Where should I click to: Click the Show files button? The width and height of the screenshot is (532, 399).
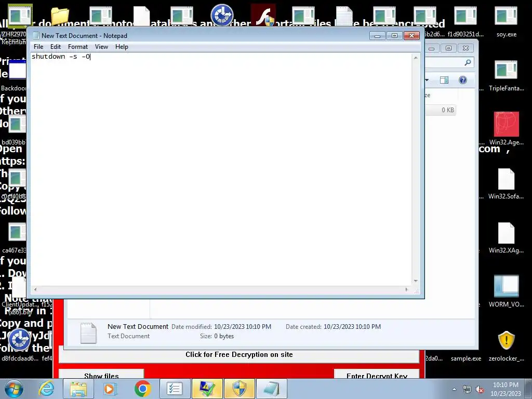101,375
